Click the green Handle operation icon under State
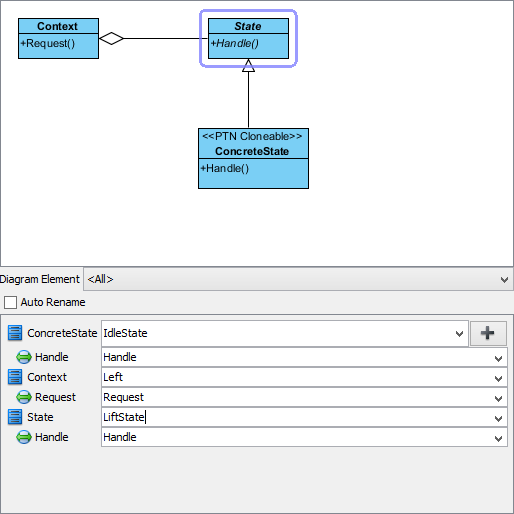Viewport: 514px width, 514px height. (x=24, y=437)
